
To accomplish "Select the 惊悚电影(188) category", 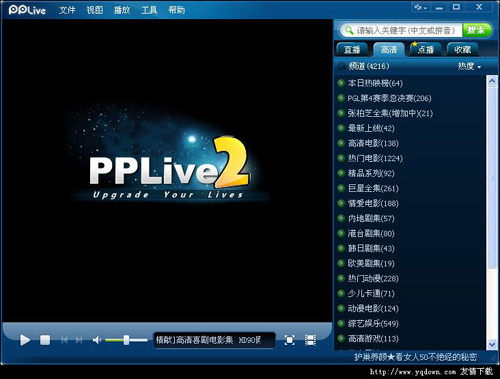I will pyautogui.click(x=373, y=203).
